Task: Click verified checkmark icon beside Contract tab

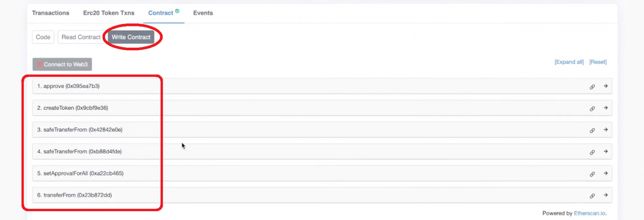Action: click(x=177, y=11)
